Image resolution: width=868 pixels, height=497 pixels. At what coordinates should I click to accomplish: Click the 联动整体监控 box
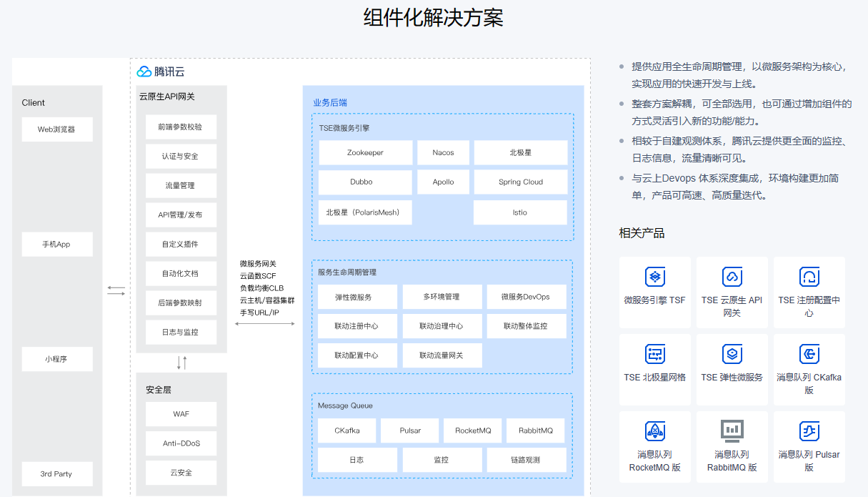(x=526, y=326)
